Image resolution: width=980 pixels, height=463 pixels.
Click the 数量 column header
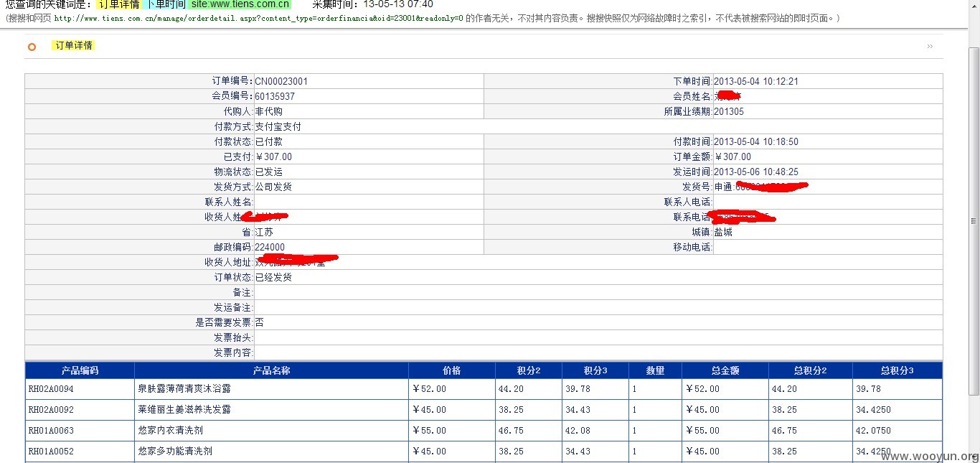tap(655, 371)
